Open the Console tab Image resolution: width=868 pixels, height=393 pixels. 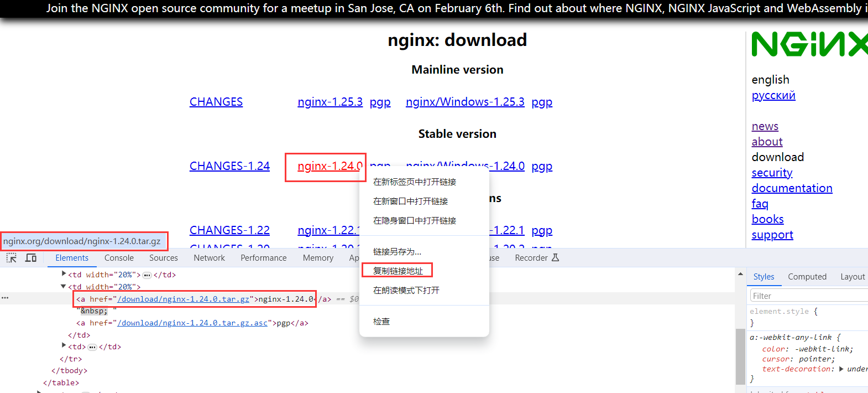pyautogui.click(x=119, y=258)
